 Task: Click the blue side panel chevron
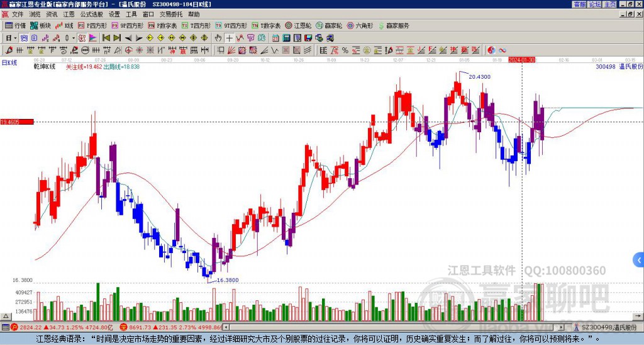[x=639, y=260]
